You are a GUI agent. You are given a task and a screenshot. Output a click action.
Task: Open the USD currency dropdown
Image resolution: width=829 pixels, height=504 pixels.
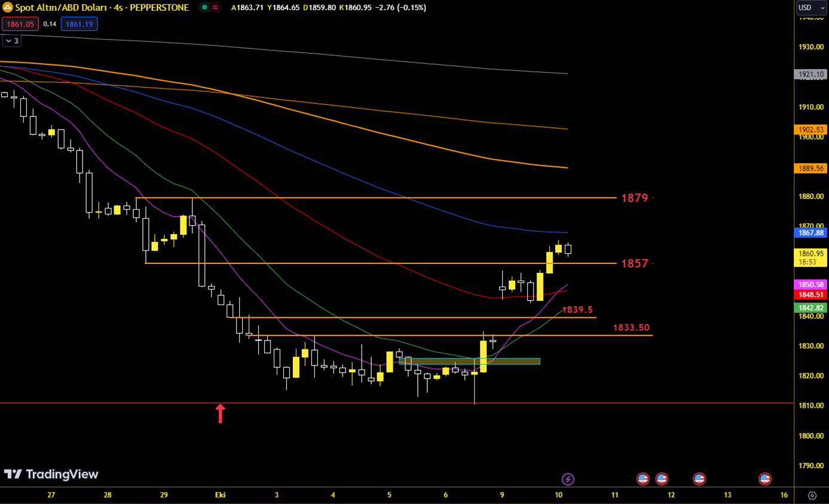(x=811, y=8)
